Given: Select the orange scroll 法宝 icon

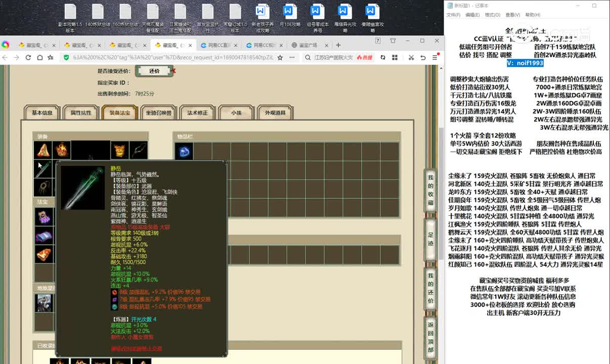Looking at the screenshot, I should click(43, 255).
